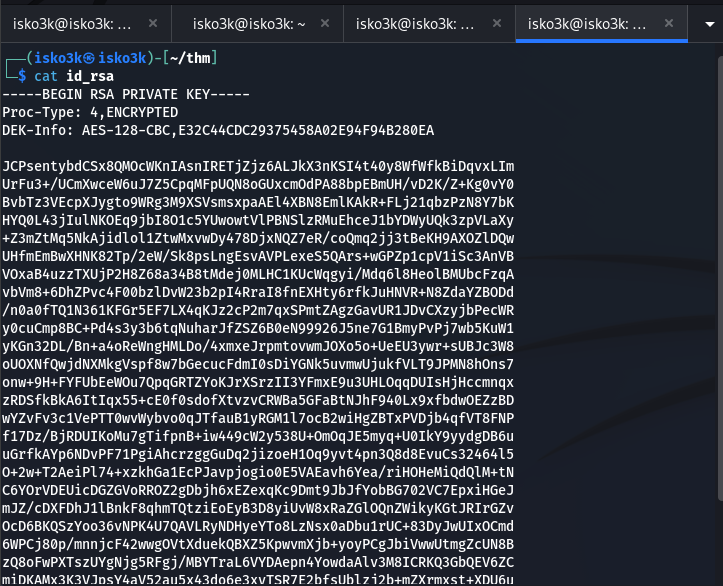Click the terminal's vertical scrollbar
The width and height of the screenshot is (723, 586).
coord(716,300)
